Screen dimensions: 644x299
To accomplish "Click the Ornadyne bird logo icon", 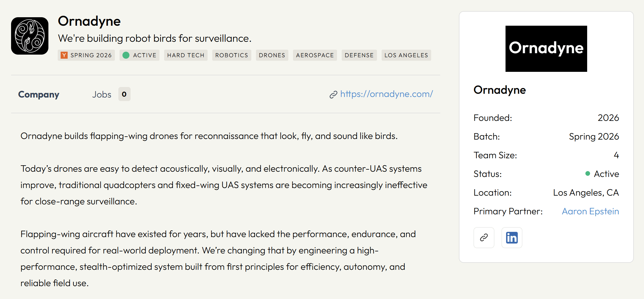I will (x=30, y=36).
